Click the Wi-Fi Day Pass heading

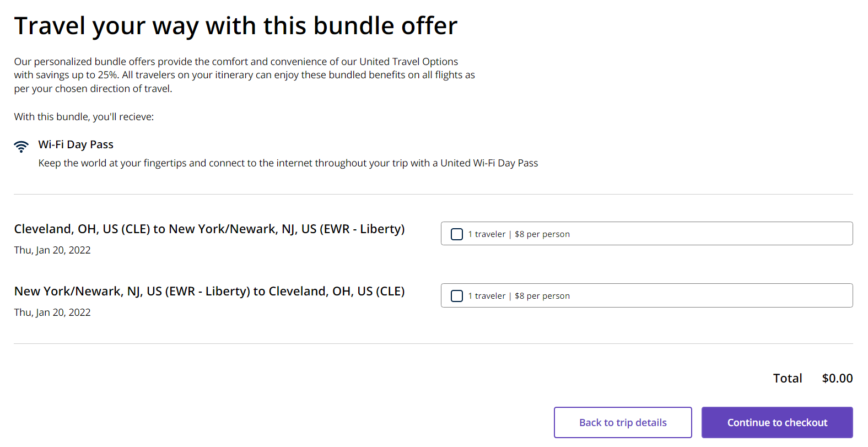[x=76, y=144]
